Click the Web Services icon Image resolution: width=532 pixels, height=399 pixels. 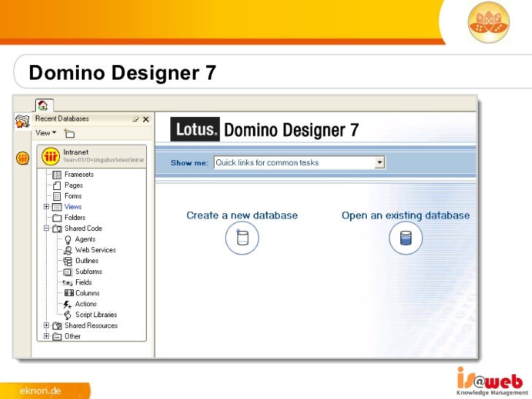tap(68, 251)
